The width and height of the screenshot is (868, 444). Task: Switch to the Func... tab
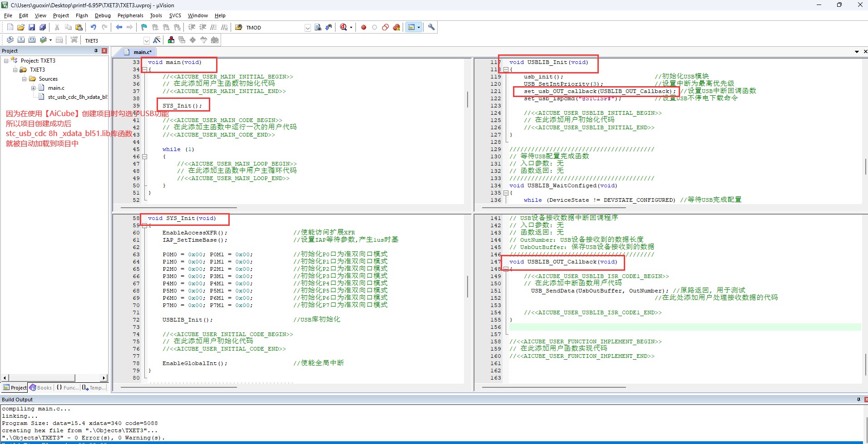(67, 388)
